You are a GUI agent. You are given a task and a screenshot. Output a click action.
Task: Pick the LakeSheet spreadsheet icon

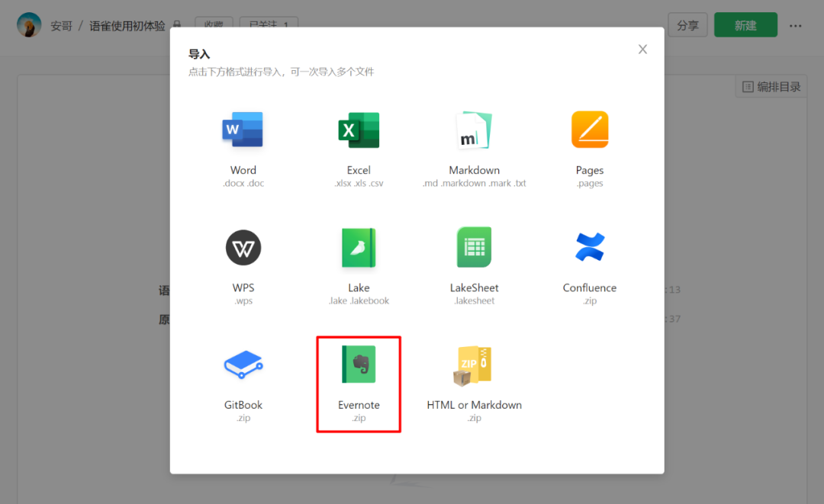474,247
